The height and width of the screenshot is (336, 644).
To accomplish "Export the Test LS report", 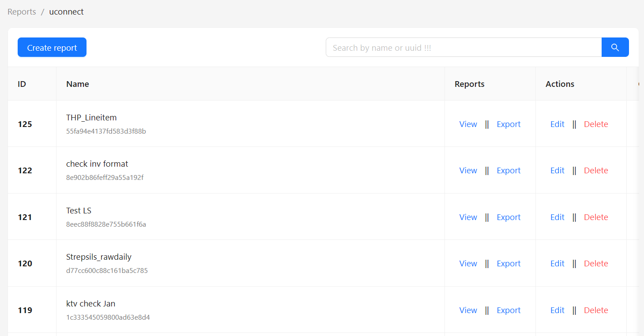I will pyautogui.click(x=508, y=217).
